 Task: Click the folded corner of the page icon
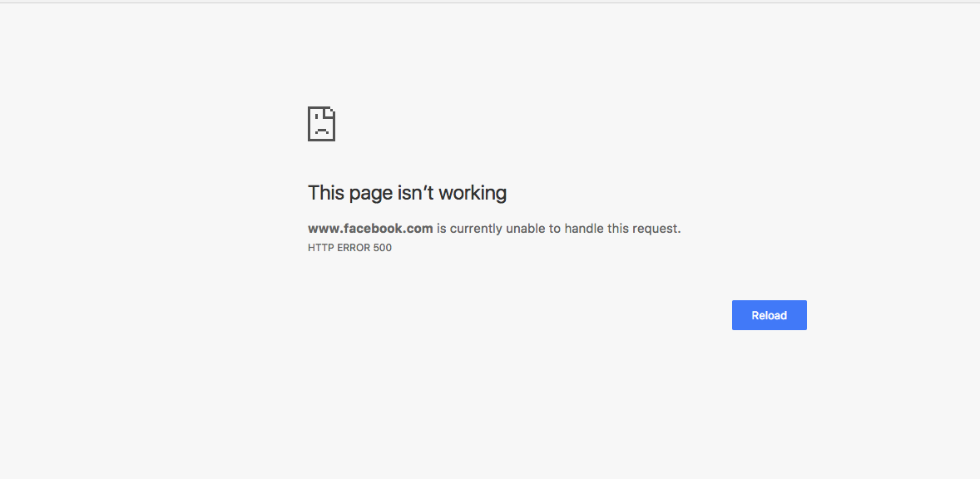[x=330, y=111]
